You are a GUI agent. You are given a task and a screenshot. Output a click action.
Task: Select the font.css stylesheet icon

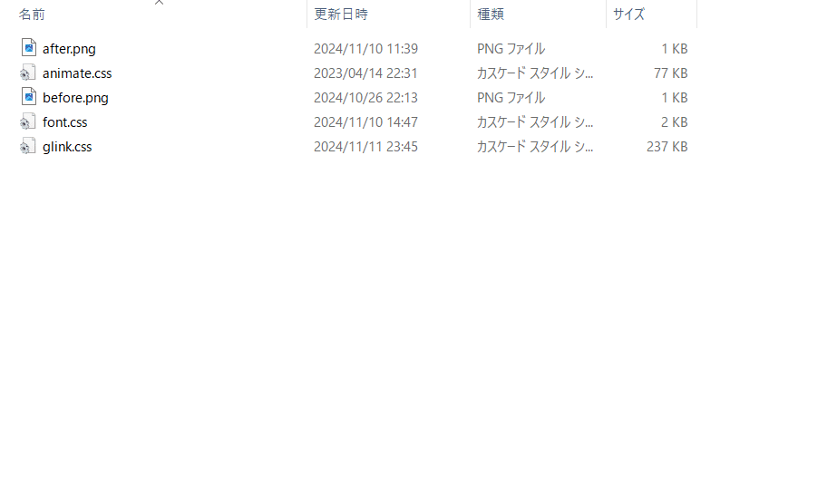pos(28,121)
